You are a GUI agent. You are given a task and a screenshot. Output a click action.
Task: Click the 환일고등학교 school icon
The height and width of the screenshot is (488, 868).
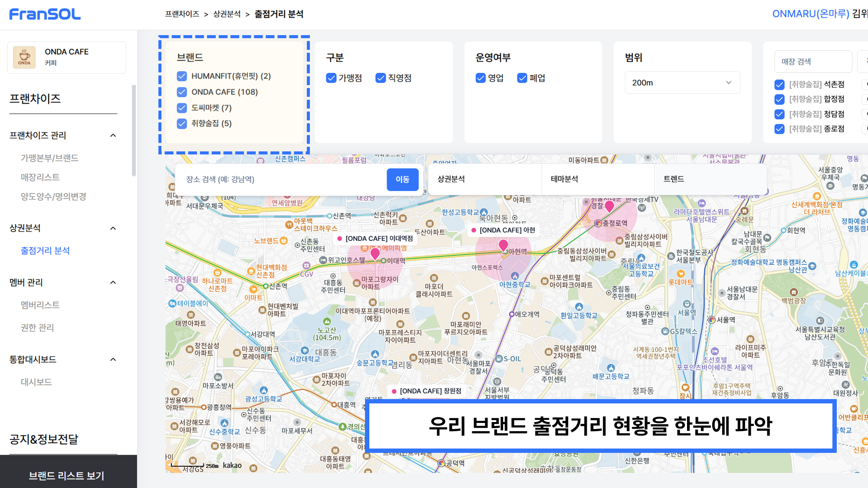click(x=579, y=307)
